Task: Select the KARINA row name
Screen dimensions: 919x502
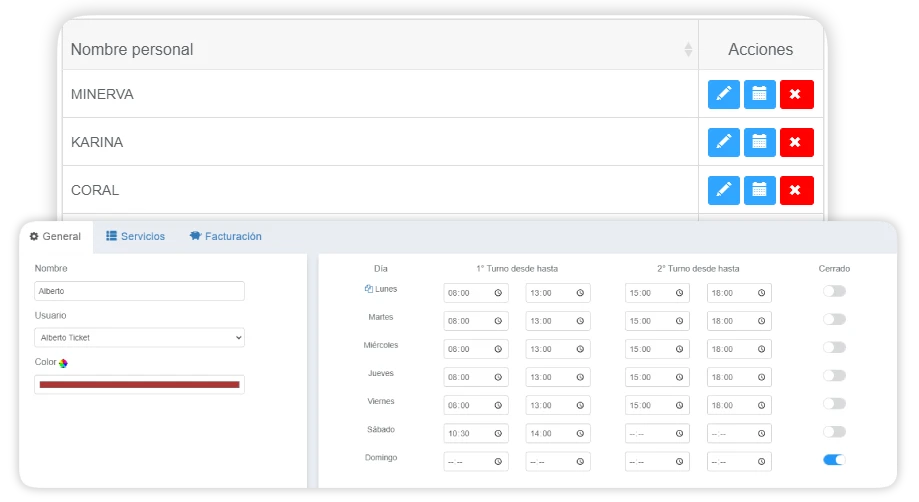Action: 97,142
